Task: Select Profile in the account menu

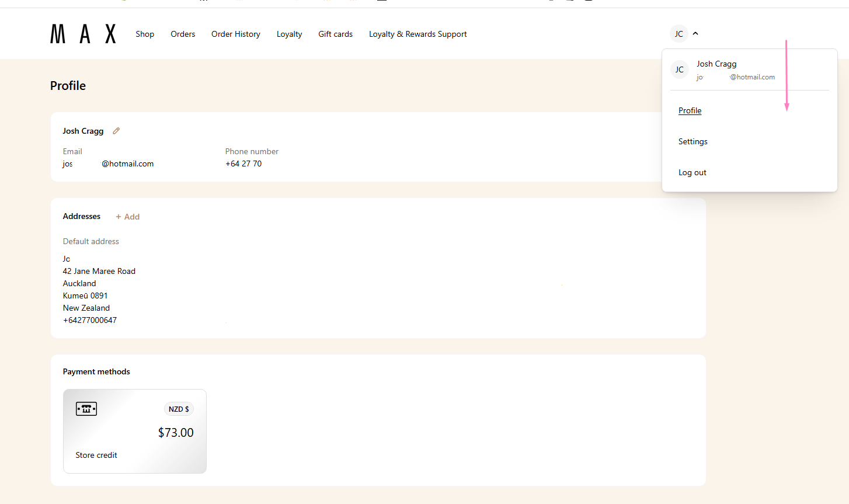Action: pos(690,110)
